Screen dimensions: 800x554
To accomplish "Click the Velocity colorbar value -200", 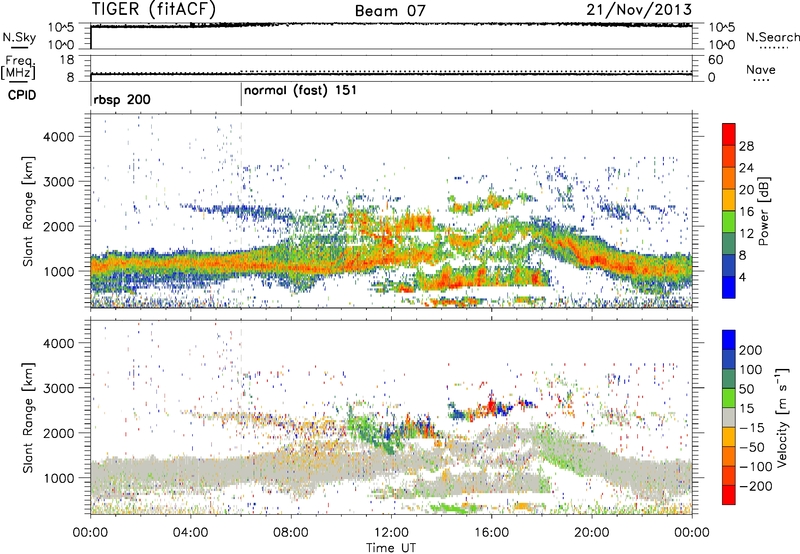I will click(756, 486).
